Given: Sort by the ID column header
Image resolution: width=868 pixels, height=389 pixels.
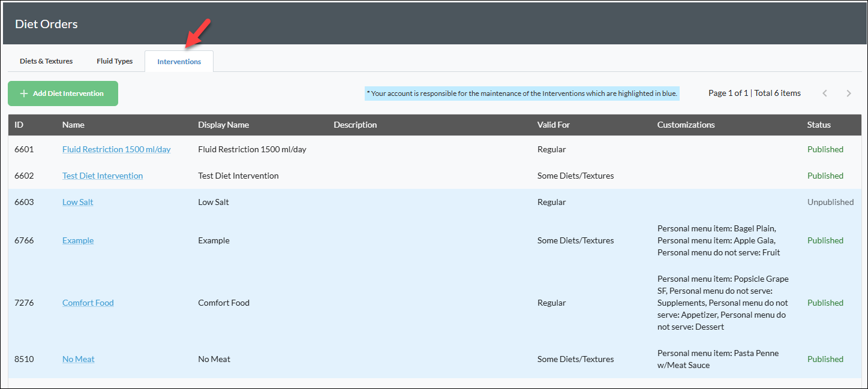Looking at the screenshot, I should [19, 125].
